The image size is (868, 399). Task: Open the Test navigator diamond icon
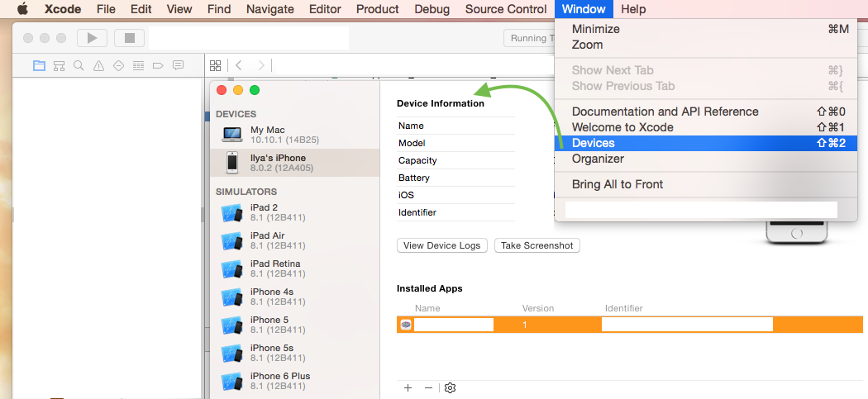(118, 66)
